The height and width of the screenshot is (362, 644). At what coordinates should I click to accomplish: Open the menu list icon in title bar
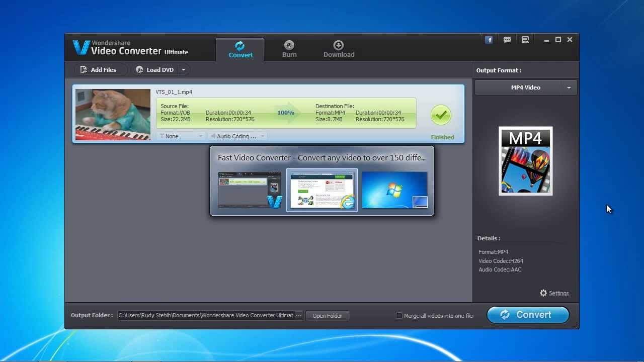(525, 40)
